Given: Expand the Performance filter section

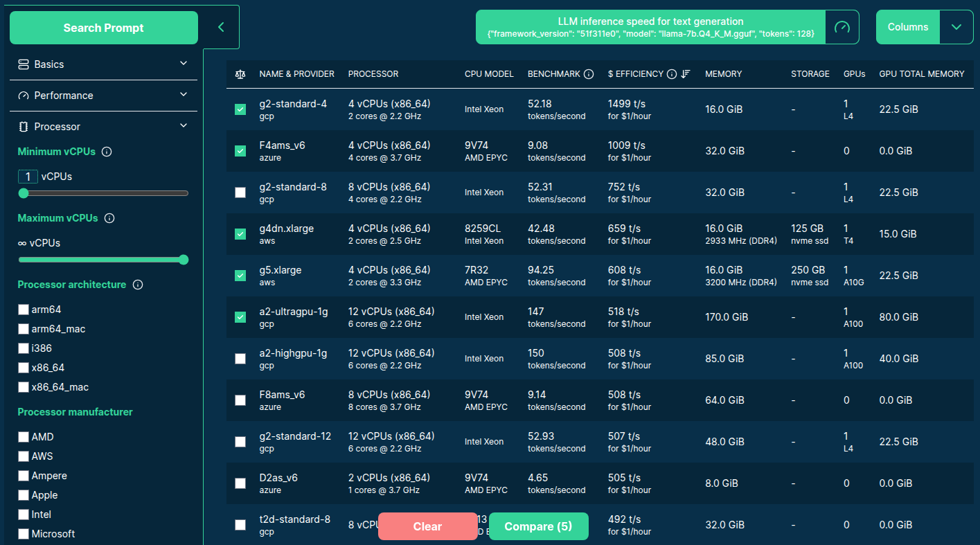Looking at the screenshot, I should (103, 96).
